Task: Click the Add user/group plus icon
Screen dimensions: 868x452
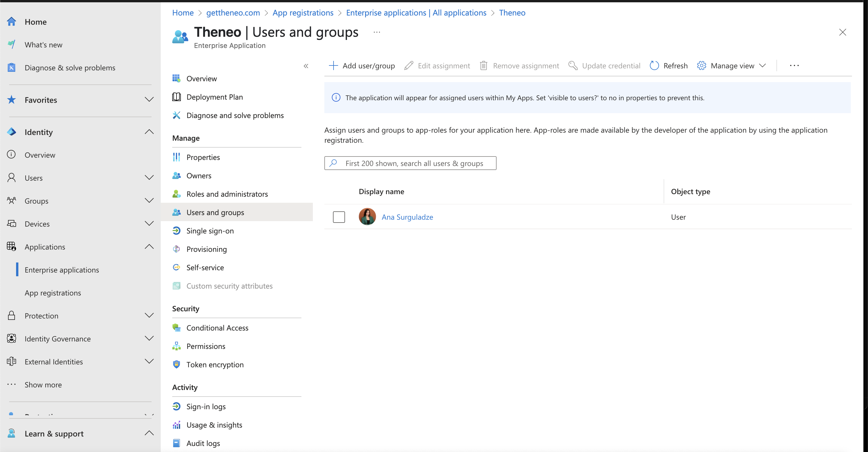Action: [x=333, y=66]
